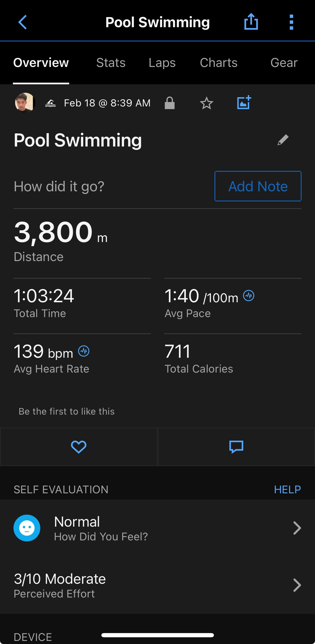Open HELP for self evaluation
This screenshot has height=644, width=315.
click(x=287, y=490)
